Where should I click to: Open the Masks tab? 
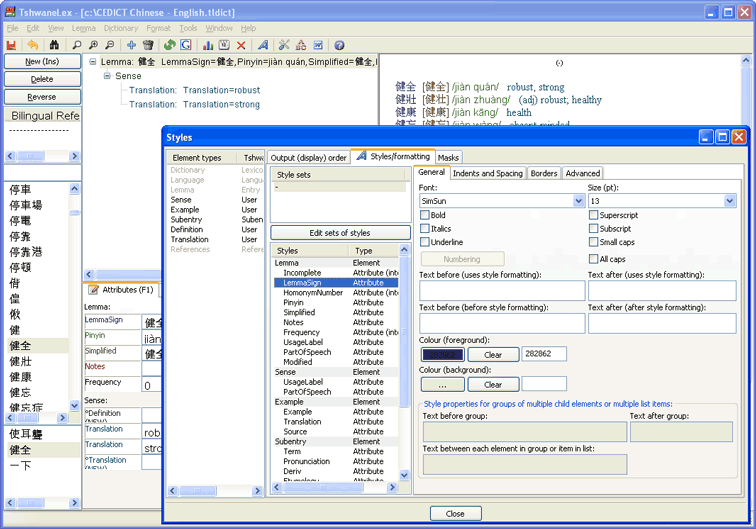(448, 157)
